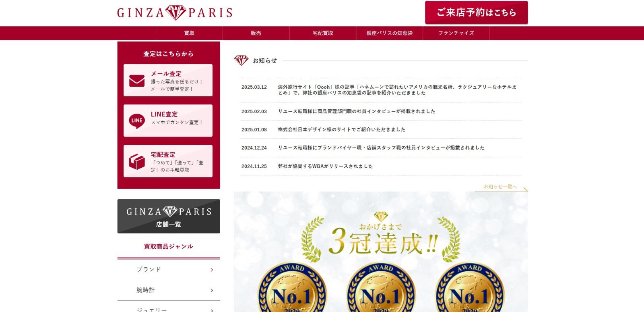
Task: Open the メール査定 card
Action: pos(168,80)
